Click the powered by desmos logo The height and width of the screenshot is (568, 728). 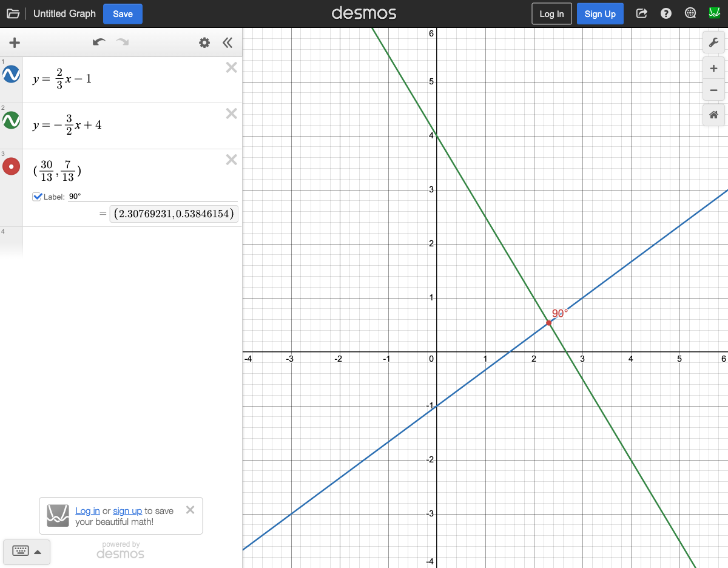coord(121,550)
